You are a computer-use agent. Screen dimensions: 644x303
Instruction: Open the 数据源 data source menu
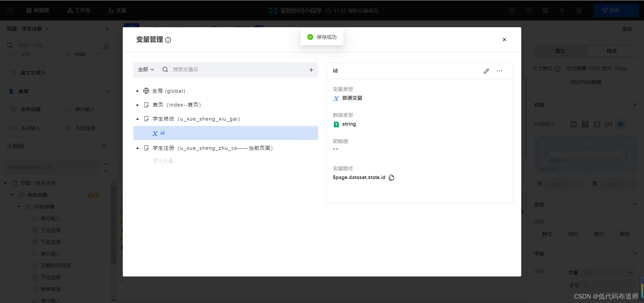pyautogui.click(x=38, y=10)
